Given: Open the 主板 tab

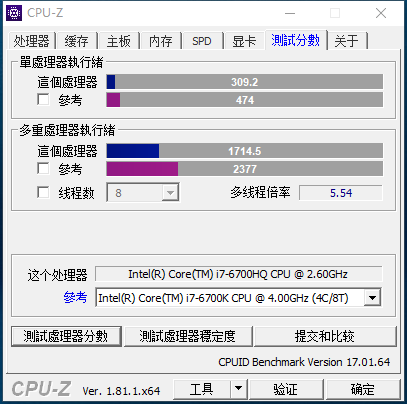Looking at the screenshot, I should pos(119,41).
